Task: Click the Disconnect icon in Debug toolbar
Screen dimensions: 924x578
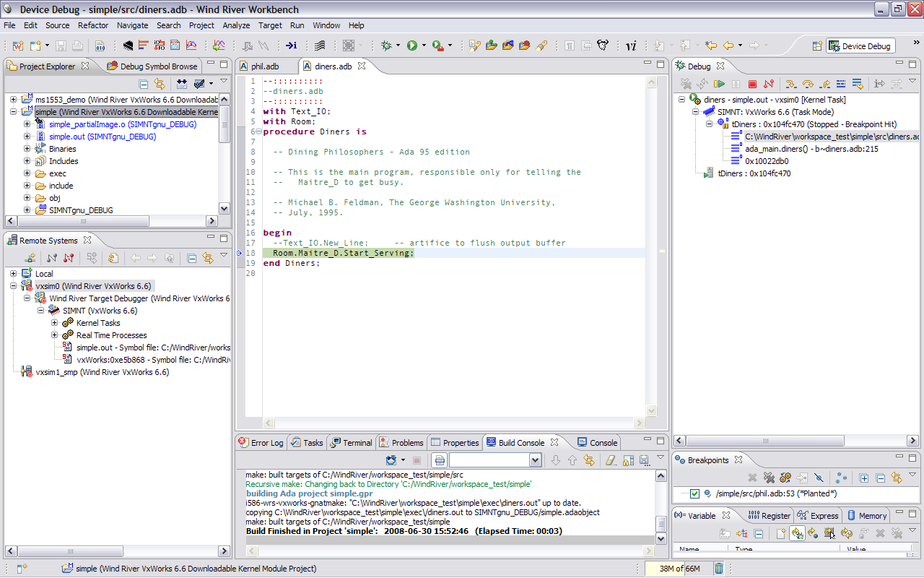Action: click(x=769, y=84)
